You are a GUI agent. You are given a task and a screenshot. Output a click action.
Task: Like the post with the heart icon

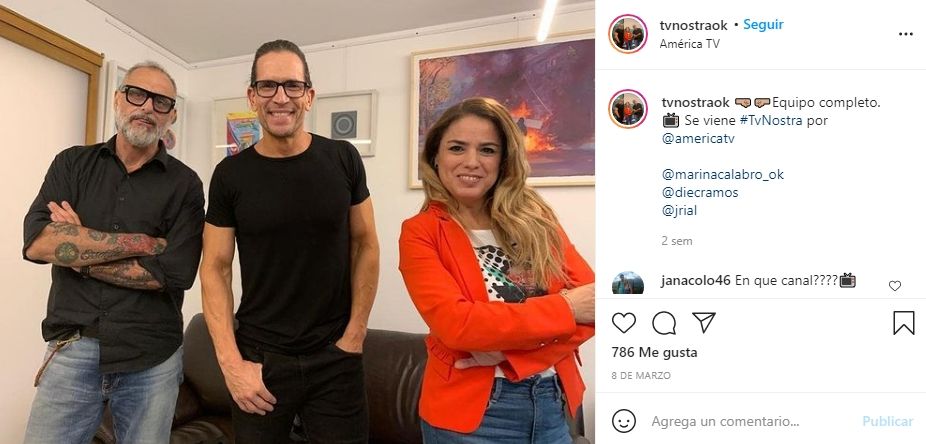tap(624, 323)
